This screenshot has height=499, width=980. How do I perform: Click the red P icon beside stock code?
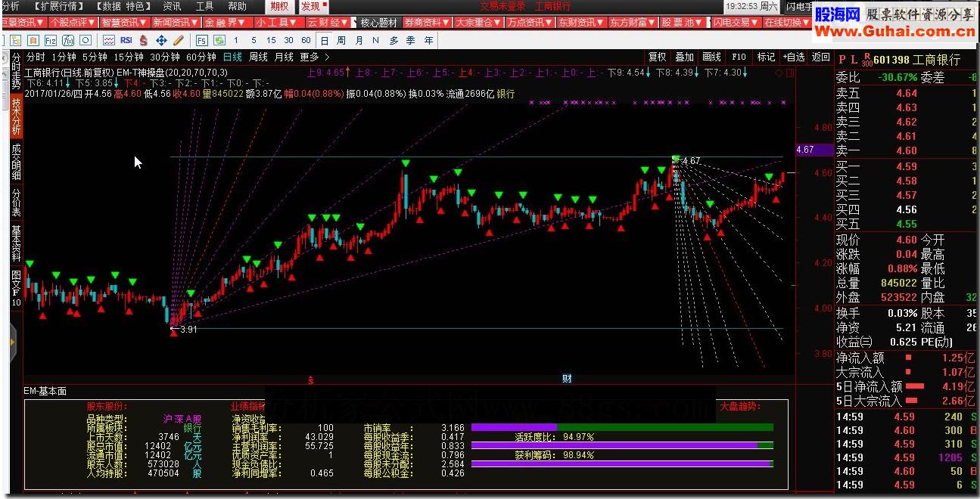(842, 59)
